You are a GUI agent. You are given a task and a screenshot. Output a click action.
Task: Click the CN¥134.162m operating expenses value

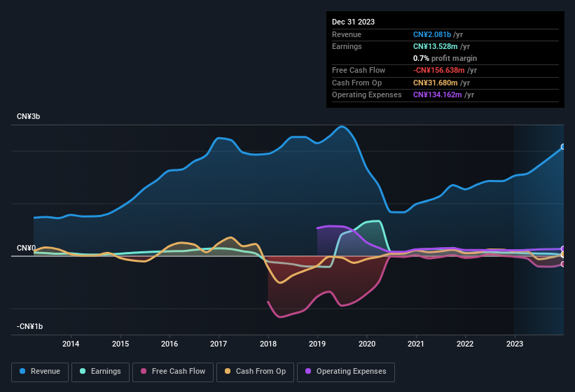coord(438,94)
